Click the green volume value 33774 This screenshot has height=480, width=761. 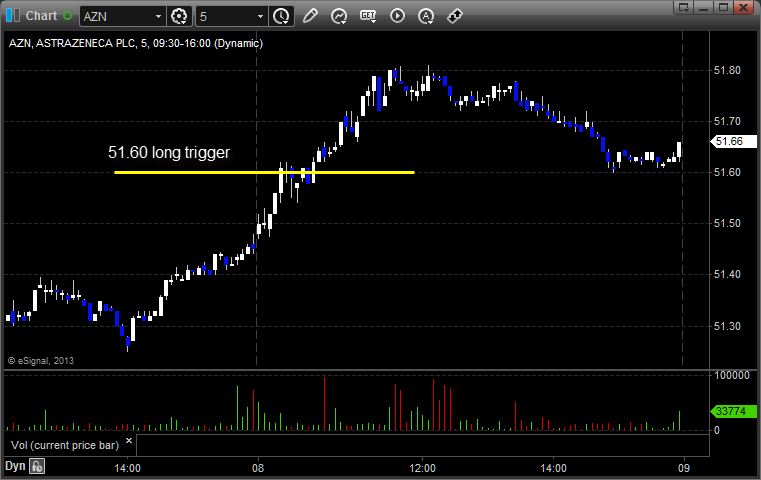pyautogui.click(x=733, y=411)
